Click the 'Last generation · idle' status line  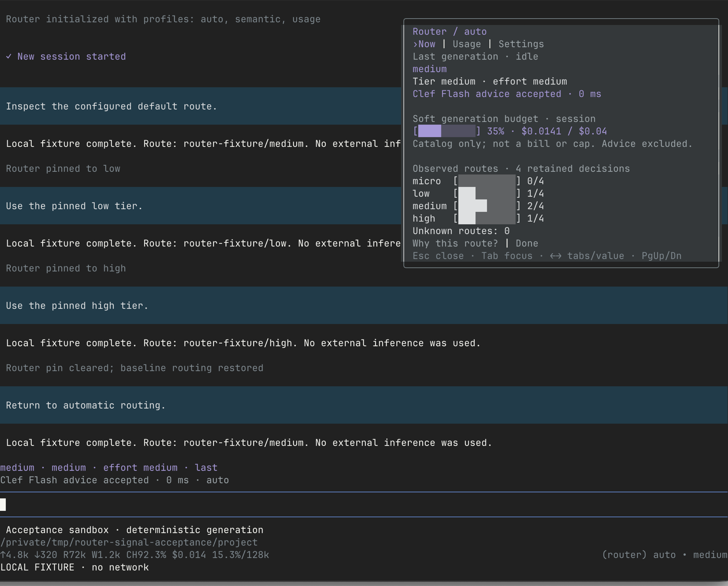[475, 56]
